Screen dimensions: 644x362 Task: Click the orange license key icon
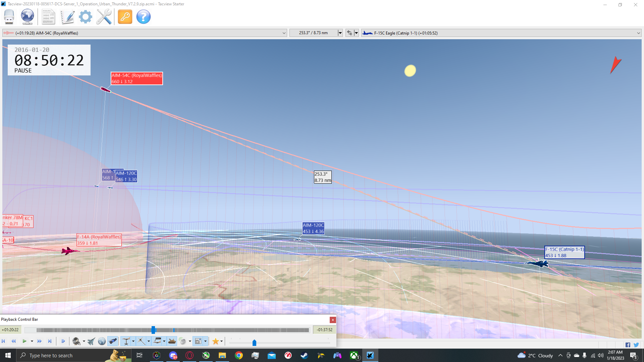point(125,17)
